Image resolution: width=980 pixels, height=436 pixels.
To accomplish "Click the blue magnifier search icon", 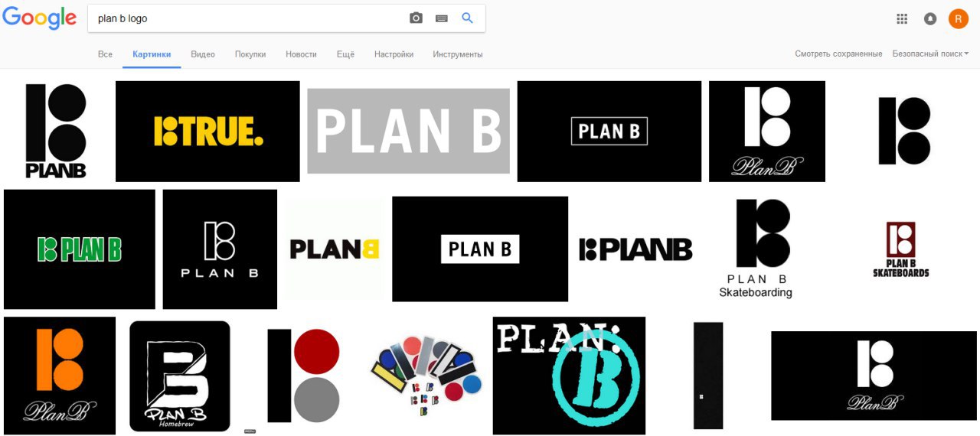I will [x=468, y=18].
